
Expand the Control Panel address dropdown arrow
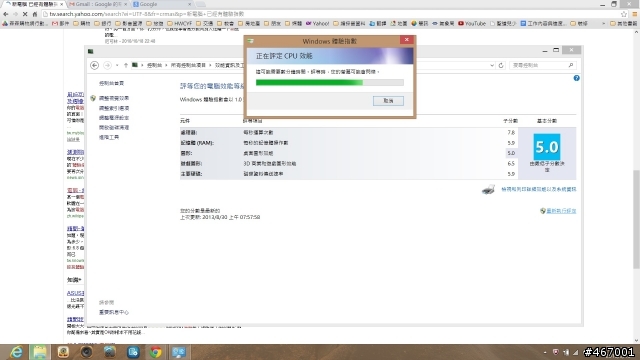[x=492, y=65]
